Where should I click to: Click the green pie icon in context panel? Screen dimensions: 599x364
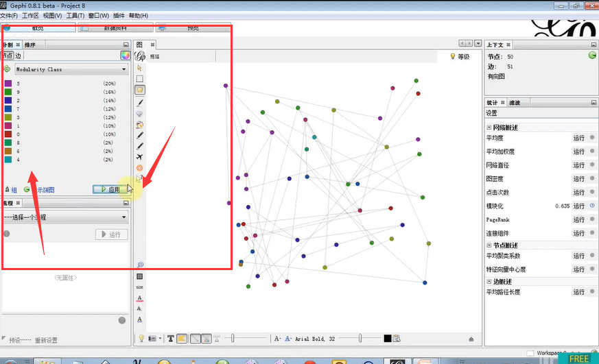point(591,56)
